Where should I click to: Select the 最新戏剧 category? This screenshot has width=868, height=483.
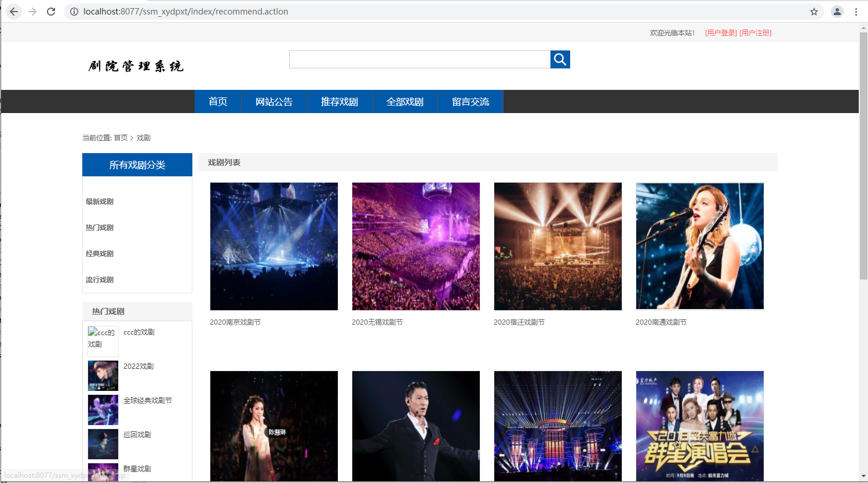coord(100,202)
